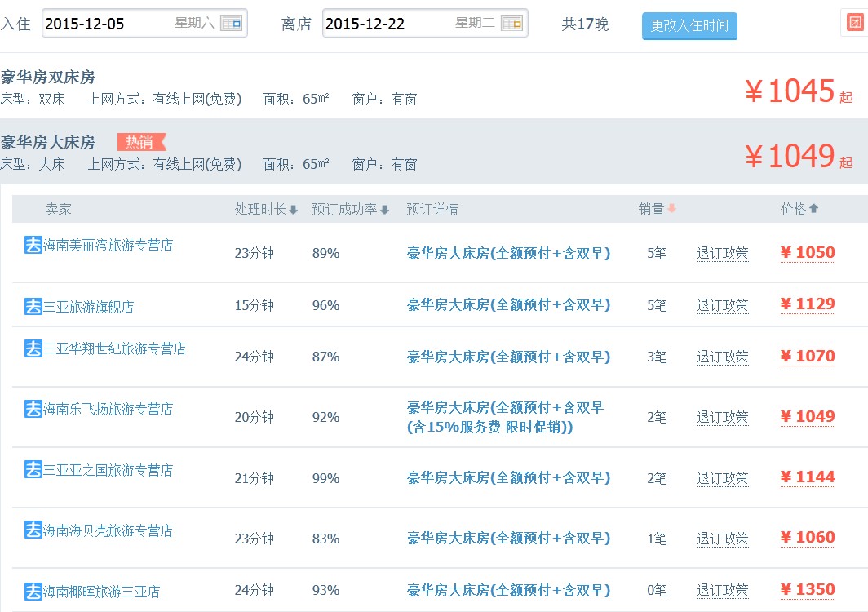Click seller icon beside 海南乐飞扬旅游专营店

(33, 409)
